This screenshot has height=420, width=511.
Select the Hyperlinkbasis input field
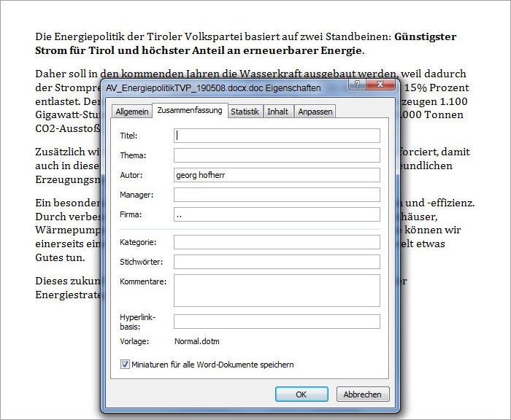coord(277,322)
